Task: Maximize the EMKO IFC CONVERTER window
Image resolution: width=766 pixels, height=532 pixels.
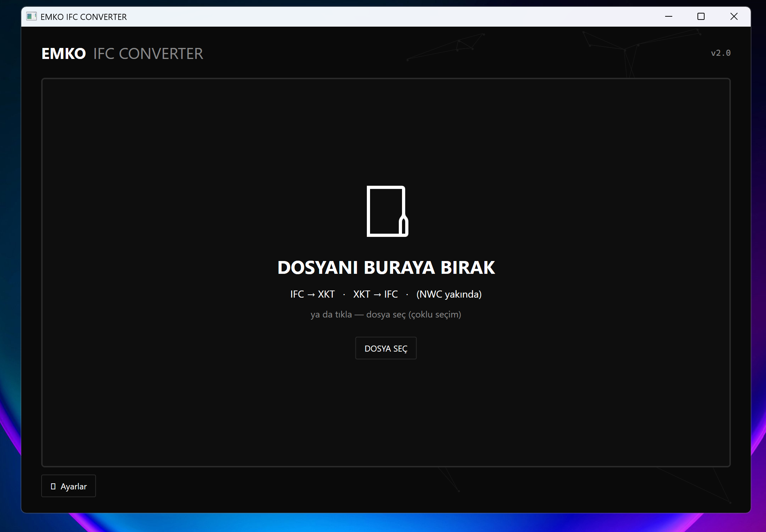Action: pos(701,16)
